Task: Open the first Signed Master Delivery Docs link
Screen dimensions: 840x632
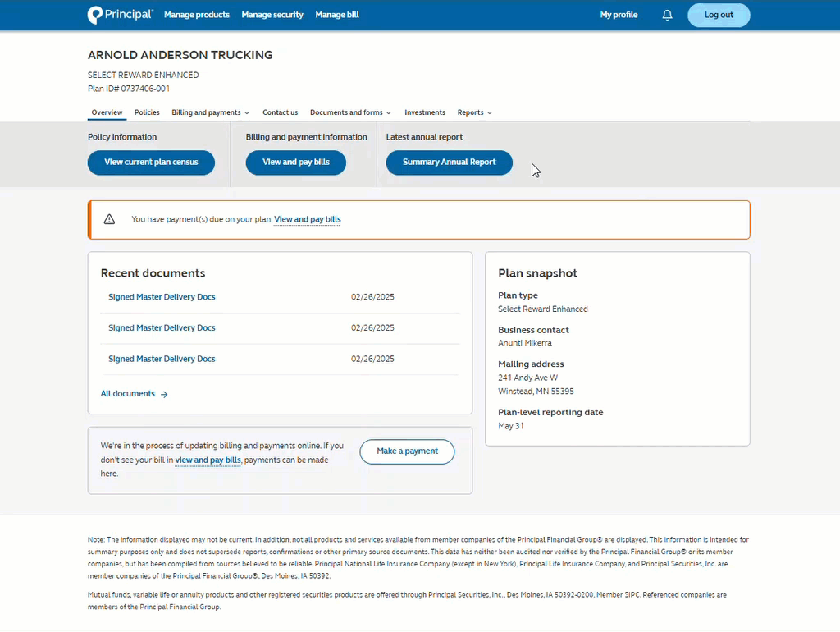Action: click(162, 297)
